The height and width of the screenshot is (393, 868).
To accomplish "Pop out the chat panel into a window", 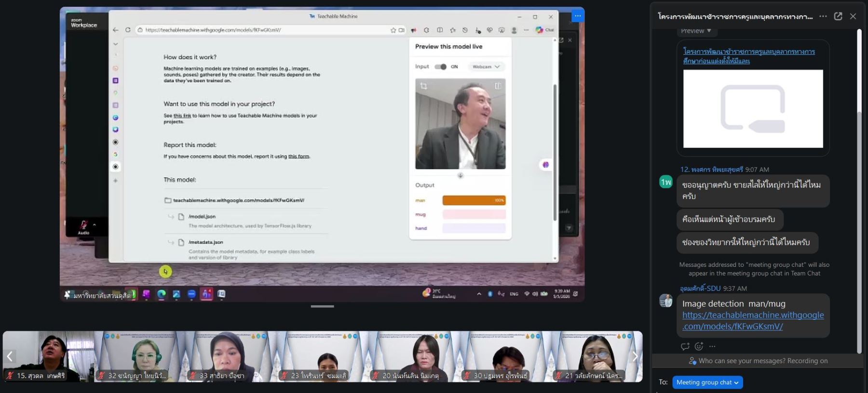I will [x=838, y=16].
